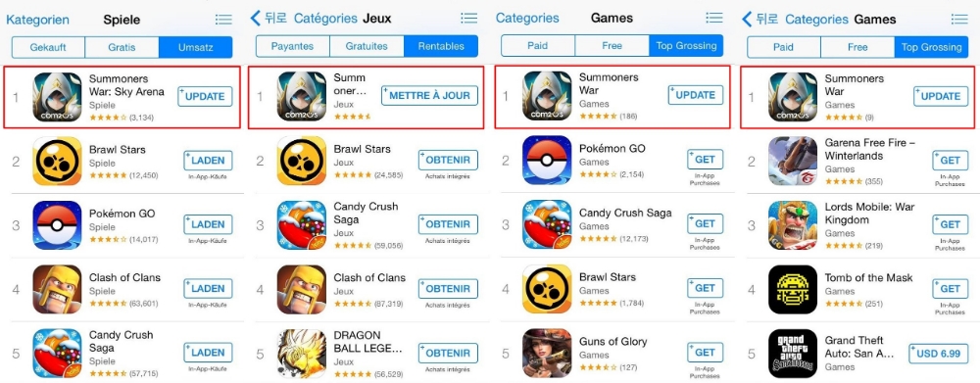Go back using chevron before Catégories Jeux
Image resolution: width=980 pixels, height=383 pixels.
pos(255,18)
